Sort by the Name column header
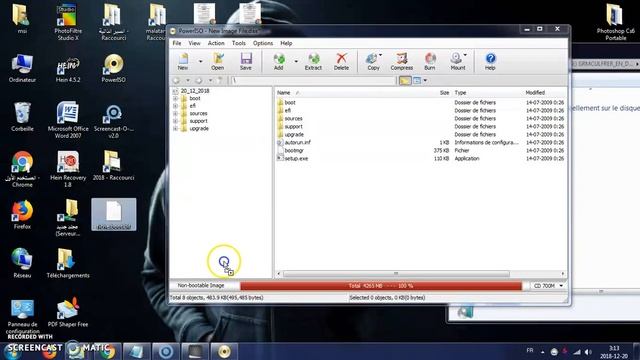Image resolution: width=640 pixels, height=360 pixels. 283,93
